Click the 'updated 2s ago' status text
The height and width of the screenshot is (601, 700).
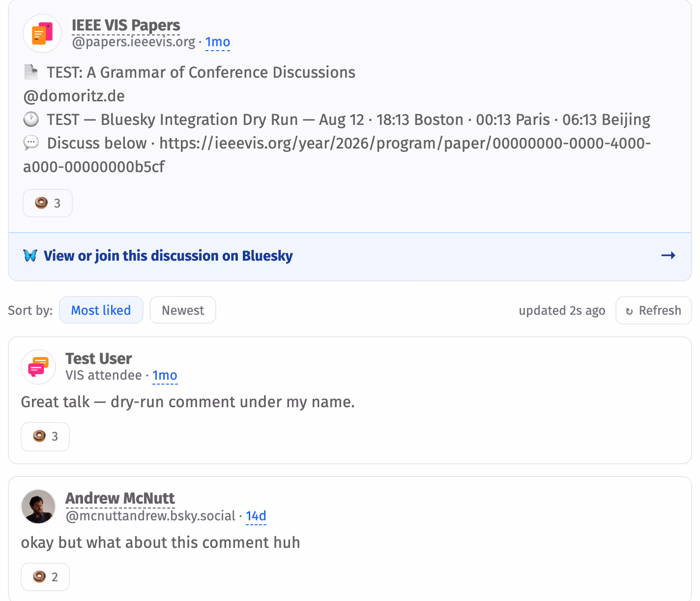point(562,311)
